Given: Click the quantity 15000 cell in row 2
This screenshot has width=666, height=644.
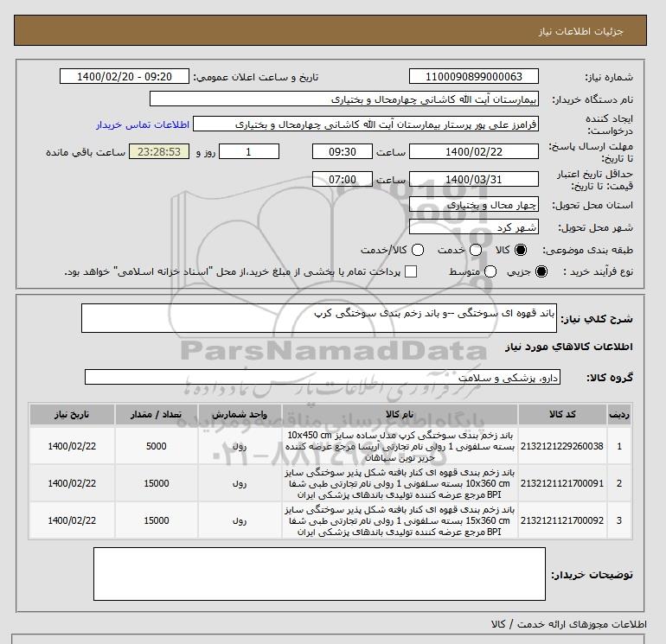Looking at the screenshot, I should tap(157, 483).
